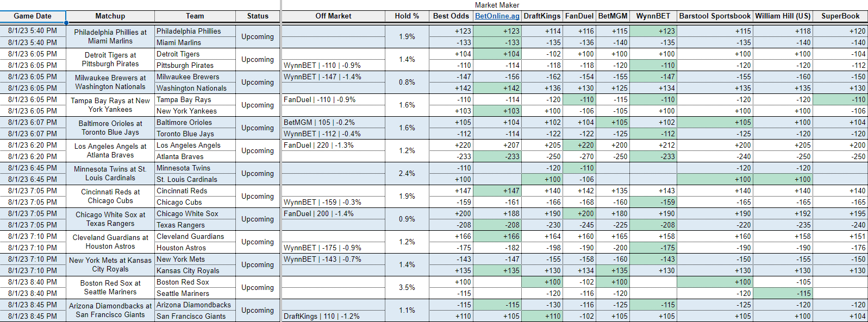Click the William Hill (US) column header
The width and height of the screenshot is (868, 322).
click(x=783, y=16)
